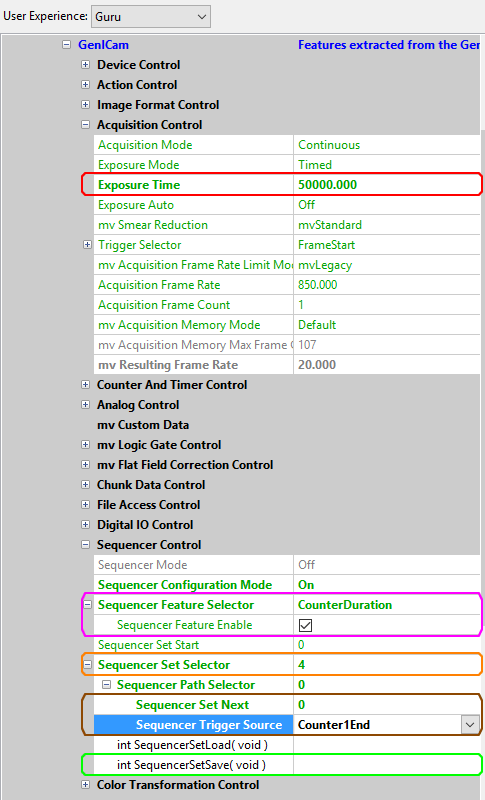The height and width of the screenshot is (800, 485).
Task: Collapse the Sequencer Path Selector node
Action: tap(107, 685)
